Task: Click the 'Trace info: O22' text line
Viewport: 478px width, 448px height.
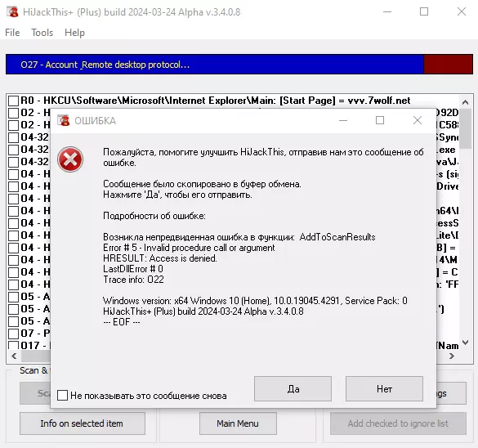Action: [133, 280]
